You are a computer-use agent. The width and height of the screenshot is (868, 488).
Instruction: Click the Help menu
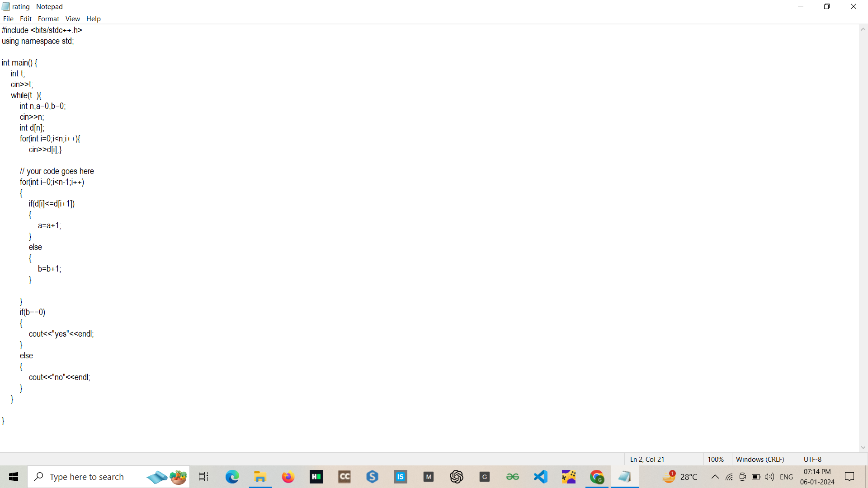pos(94,19)
